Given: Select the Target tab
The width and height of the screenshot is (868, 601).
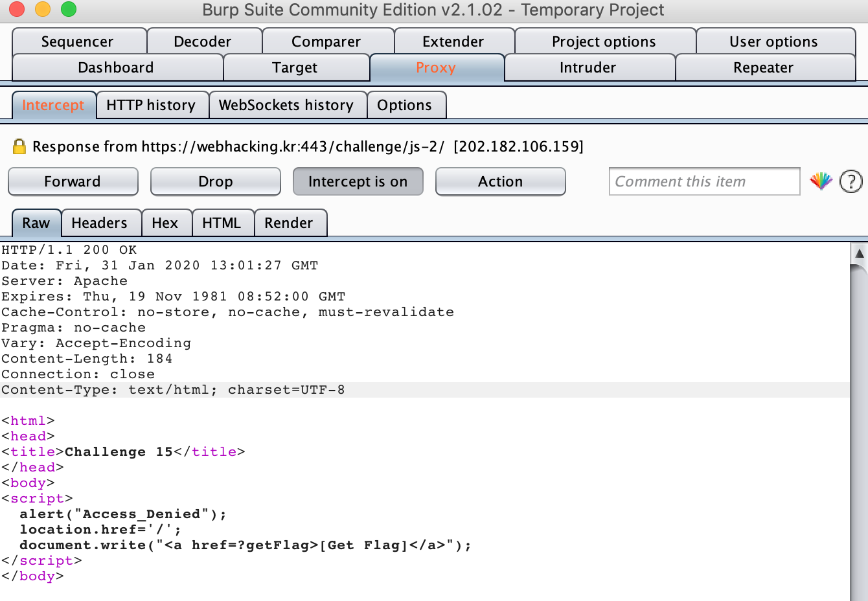Looking at the screenshot, I should [296, 67].
